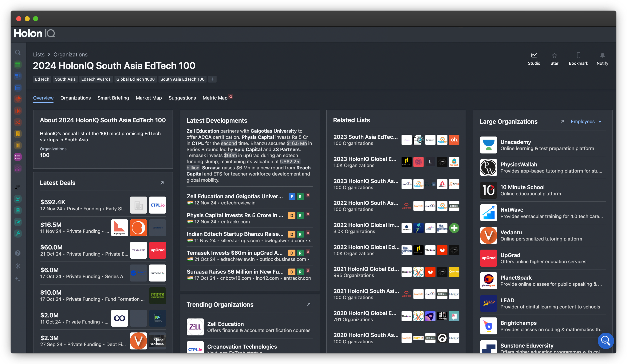Open the teal users sidebar icon
Screen dimensions: 627x364
[18, 199]
